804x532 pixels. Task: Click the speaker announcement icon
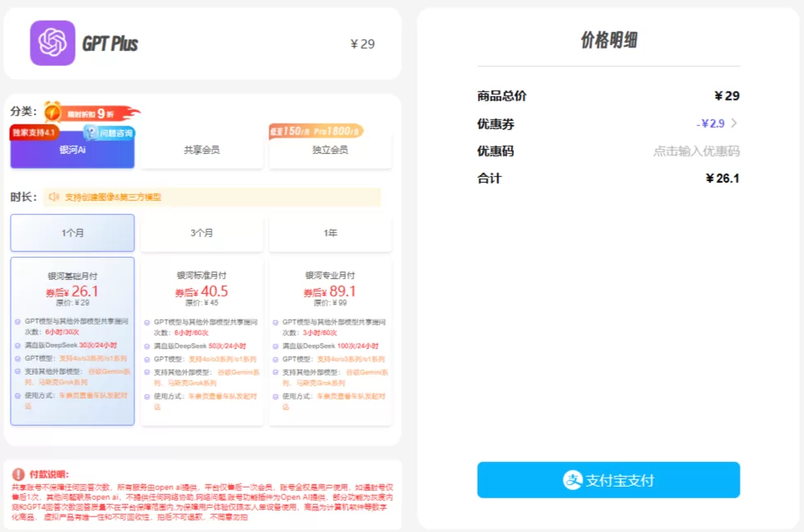tap(54, 197)
